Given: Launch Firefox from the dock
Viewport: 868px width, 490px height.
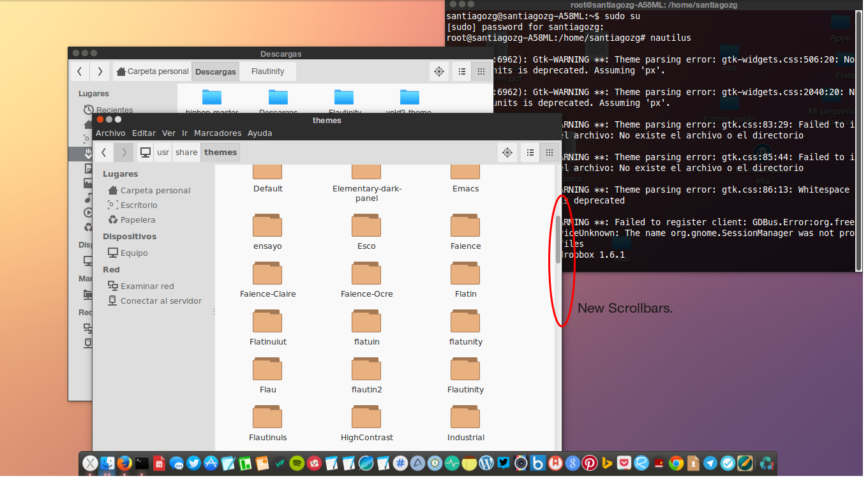Looking at the screenshot, I should [x=124, y=463].
